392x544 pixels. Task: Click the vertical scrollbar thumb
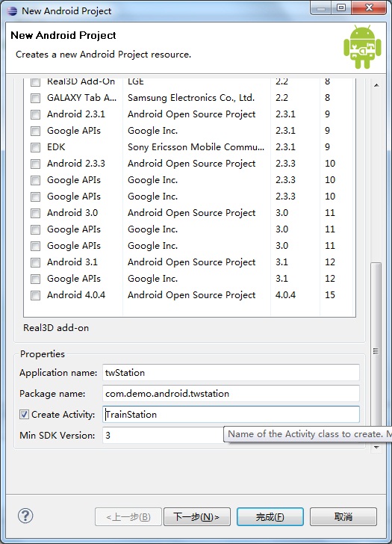pos(376,350)
